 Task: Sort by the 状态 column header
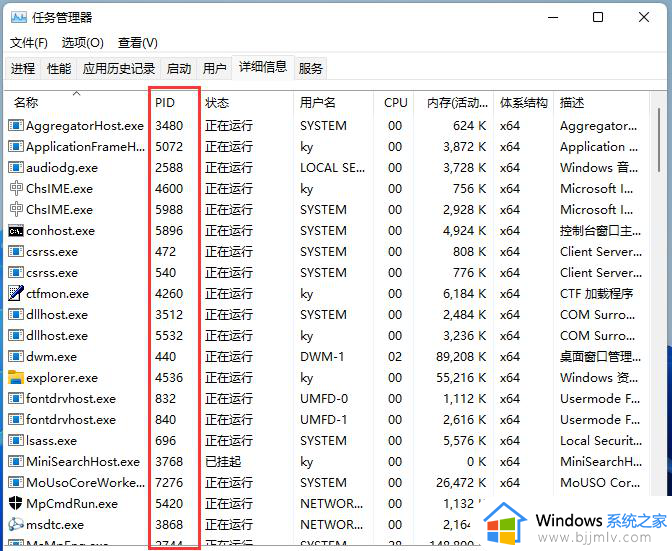tap(247, 102)
